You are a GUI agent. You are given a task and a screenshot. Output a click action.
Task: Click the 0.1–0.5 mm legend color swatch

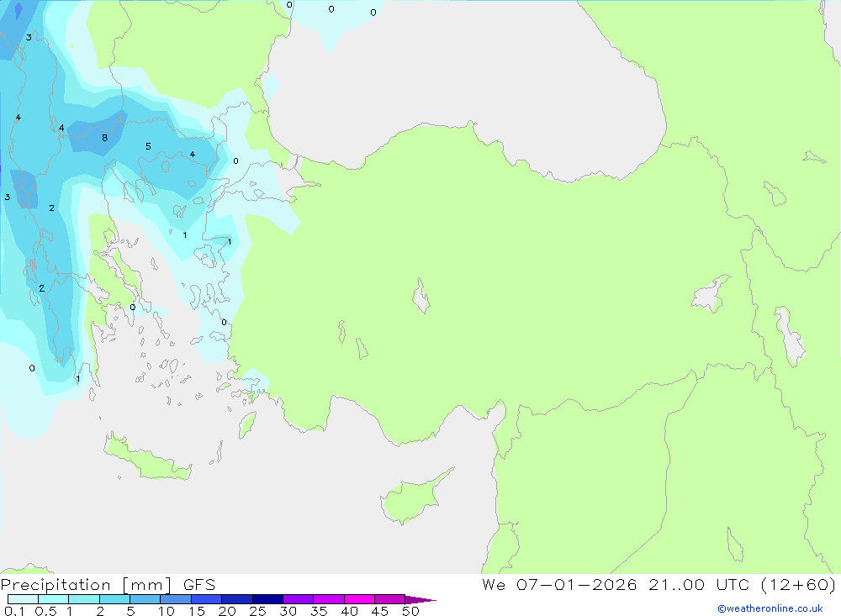click(23, 599)
